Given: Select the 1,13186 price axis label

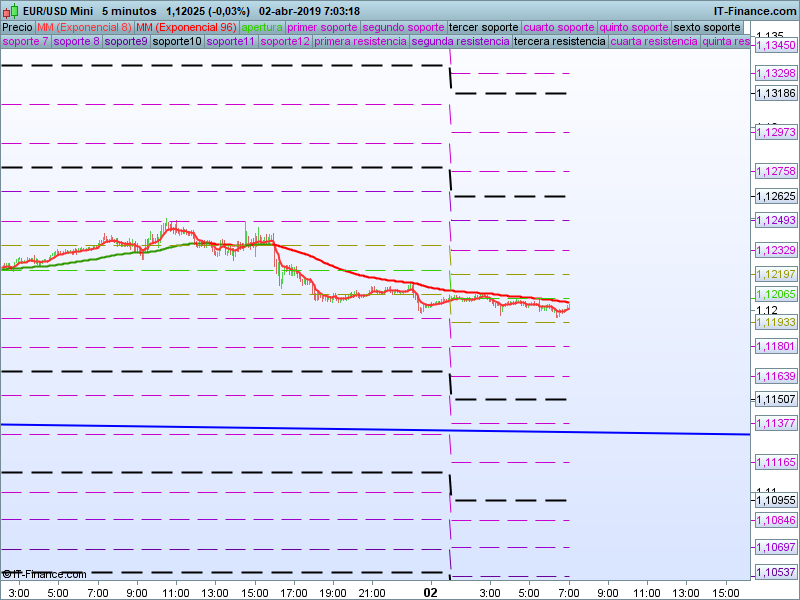Looking at the screenshot, I should point(775,93).
